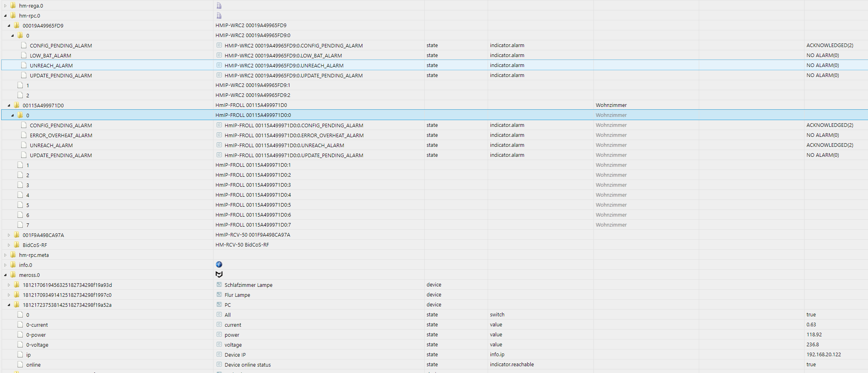Click the folder icon of info.0
The width and height of the screenshot is (868, 373).
pos(13,264)
